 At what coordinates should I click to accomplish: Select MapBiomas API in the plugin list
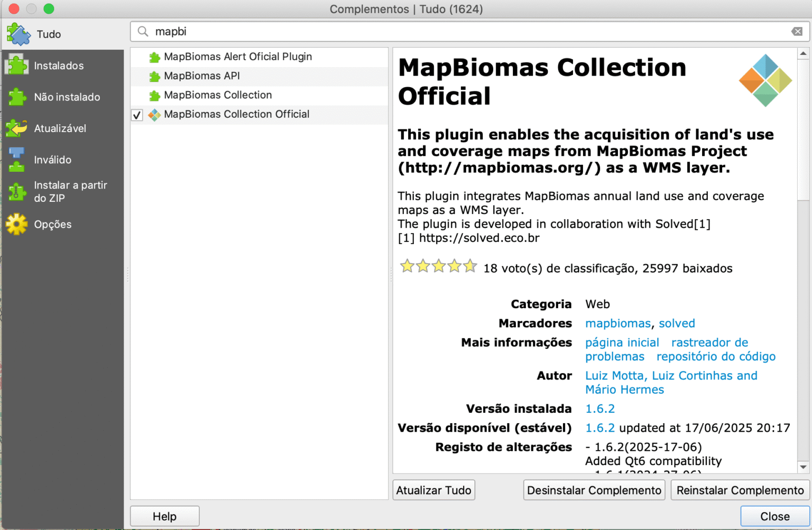[x=201, y=76]
